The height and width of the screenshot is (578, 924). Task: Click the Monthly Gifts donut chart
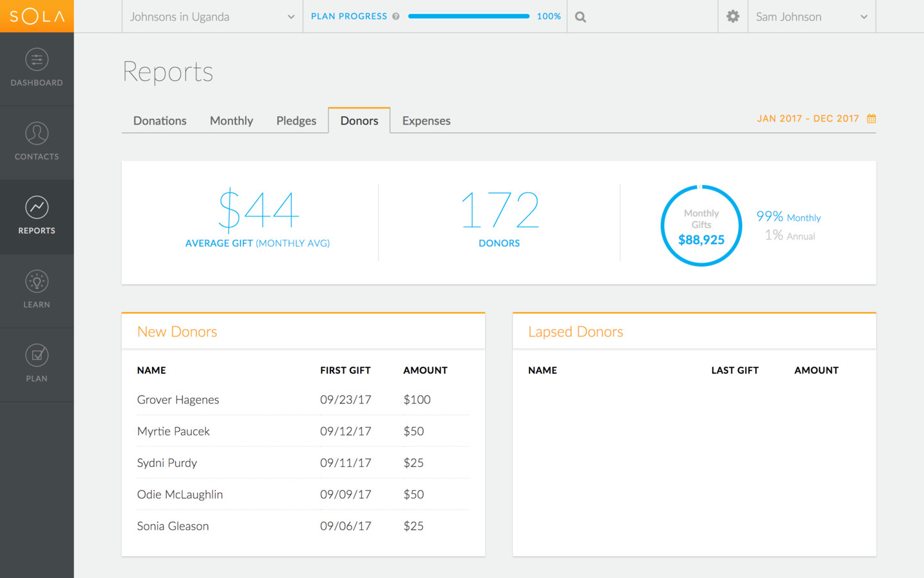click(701, 225)
